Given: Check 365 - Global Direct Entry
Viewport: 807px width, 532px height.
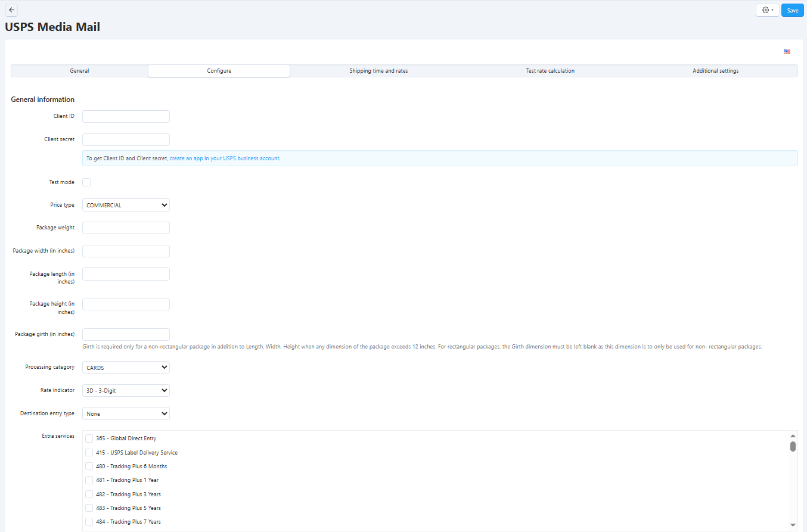Looking at the screenshot, I should [x=89, y=438].
